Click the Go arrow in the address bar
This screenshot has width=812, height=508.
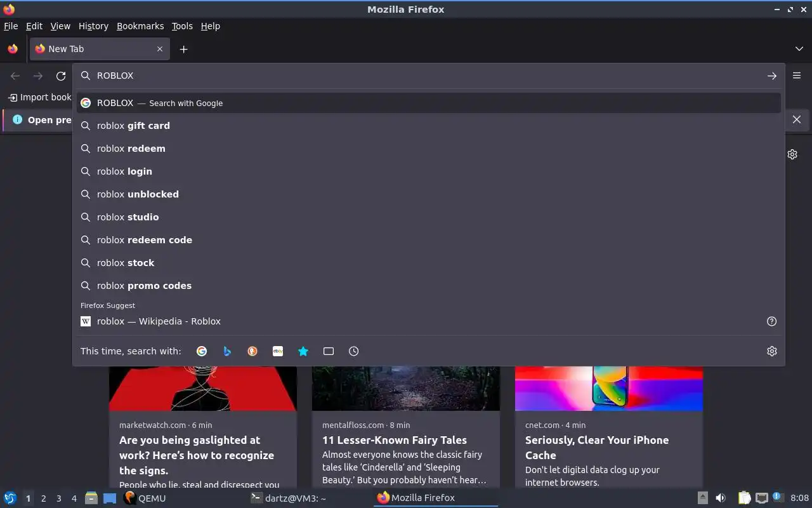(x=772, y=76)
